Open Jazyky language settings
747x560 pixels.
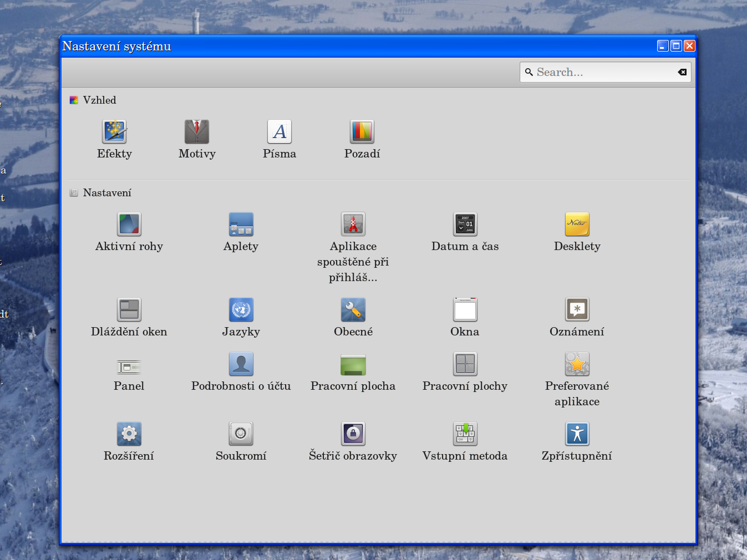click(241, 310)
